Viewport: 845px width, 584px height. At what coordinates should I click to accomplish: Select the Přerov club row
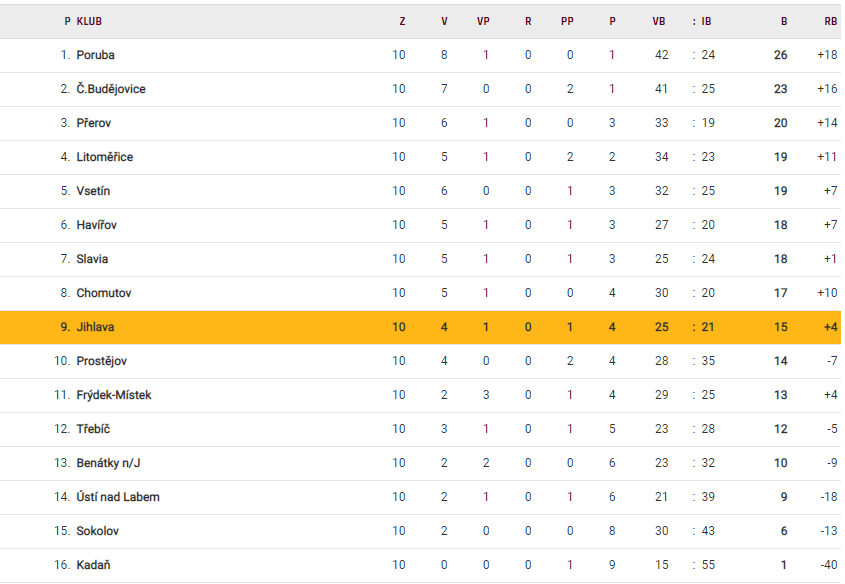pyautogui.click(x=95, y=123)
